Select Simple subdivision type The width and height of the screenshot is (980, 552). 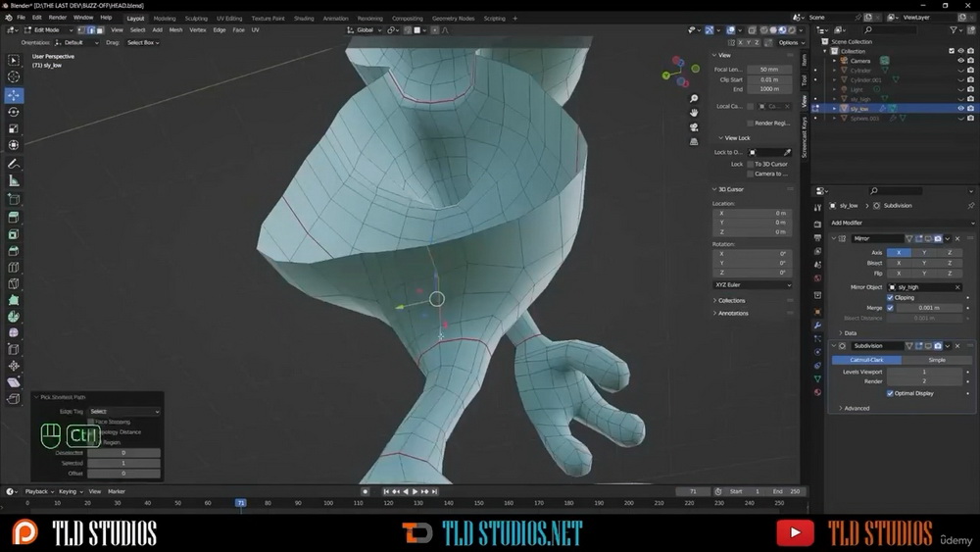click(937, 360)
